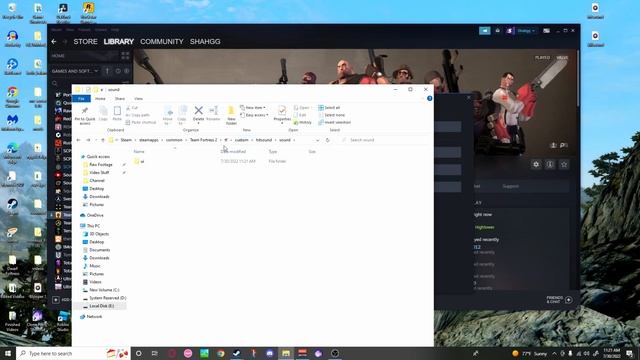Select This PC in navigation pane
This screenshot has width=640, height=360.
point(93,226)
